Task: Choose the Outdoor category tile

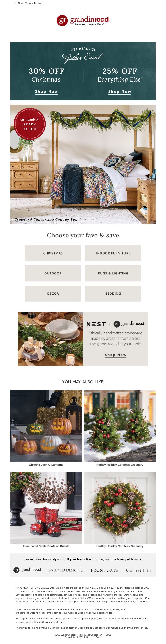Action: tap(53, 273)
